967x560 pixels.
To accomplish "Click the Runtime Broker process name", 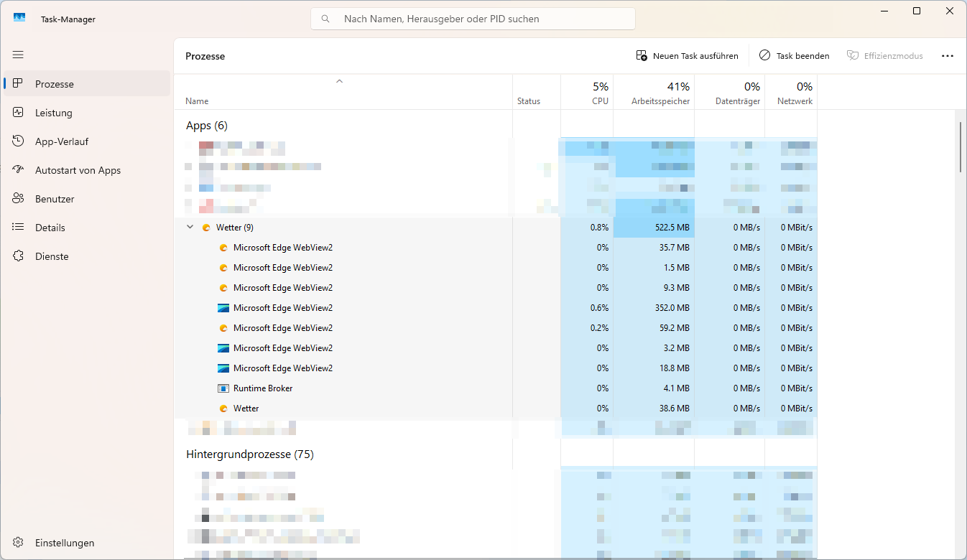I will tap(263, 388).
